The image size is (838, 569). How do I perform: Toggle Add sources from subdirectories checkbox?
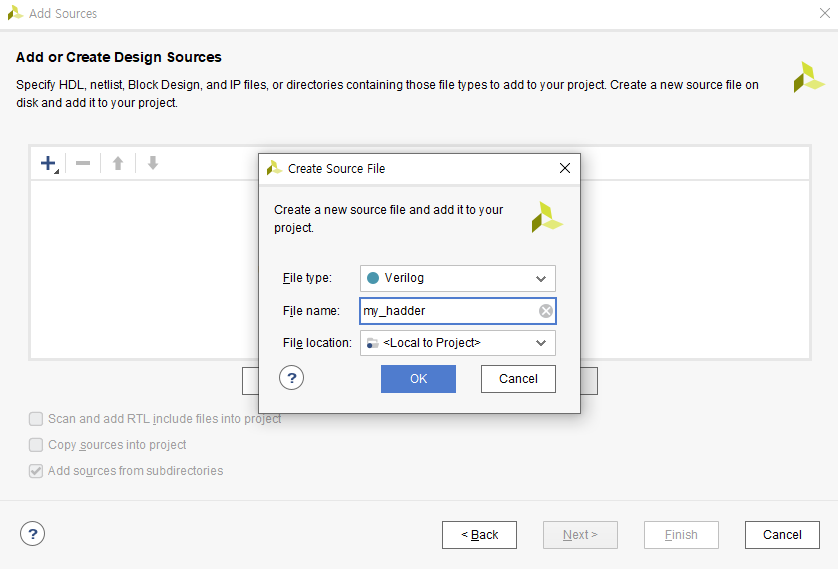pyautogui.click(x=36, y=471)
